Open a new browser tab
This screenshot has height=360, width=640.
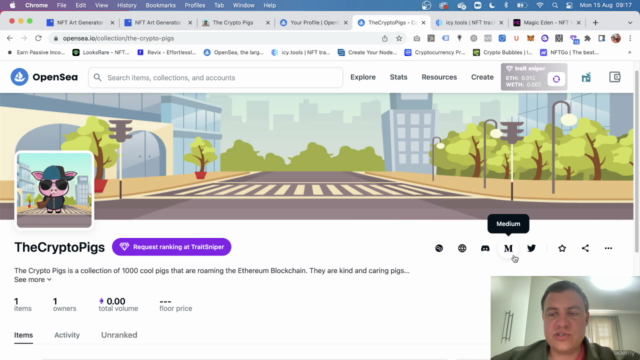point(596,22)
